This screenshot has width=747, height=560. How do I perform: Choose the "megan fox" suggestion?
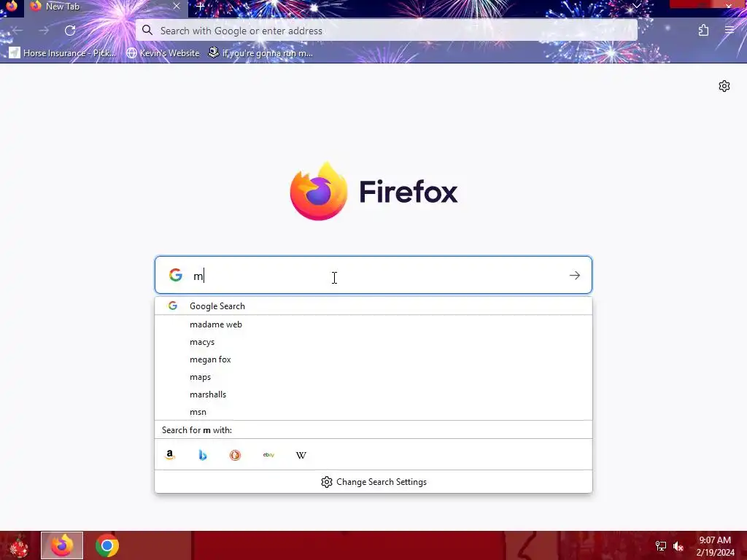pos(373,359)
